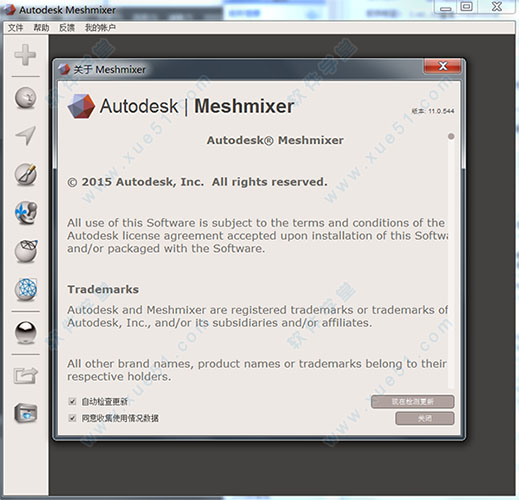
Task: Maximize the Autodesk Meshmixer main window
Action: point(466,7)
